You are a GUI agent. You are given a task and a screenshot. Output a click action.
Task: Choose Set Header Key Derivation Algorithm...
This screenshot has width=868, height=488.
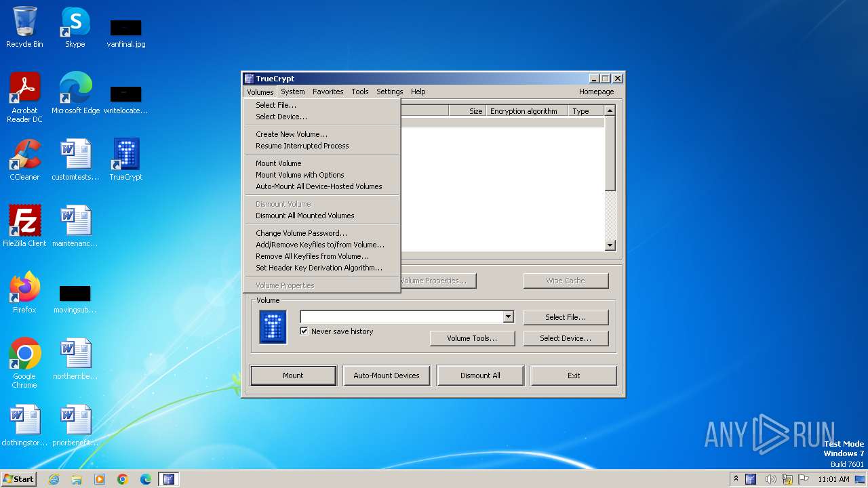(x=322, y=268)
